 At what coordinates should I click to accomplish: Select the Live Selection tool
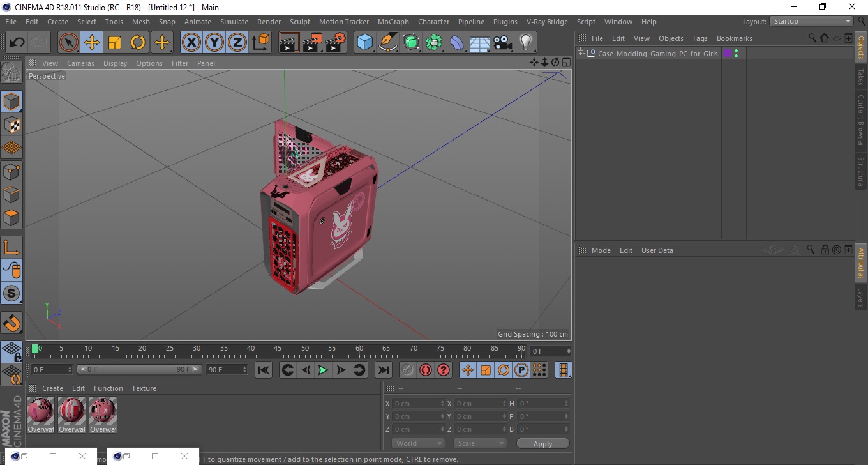(69, 43)
